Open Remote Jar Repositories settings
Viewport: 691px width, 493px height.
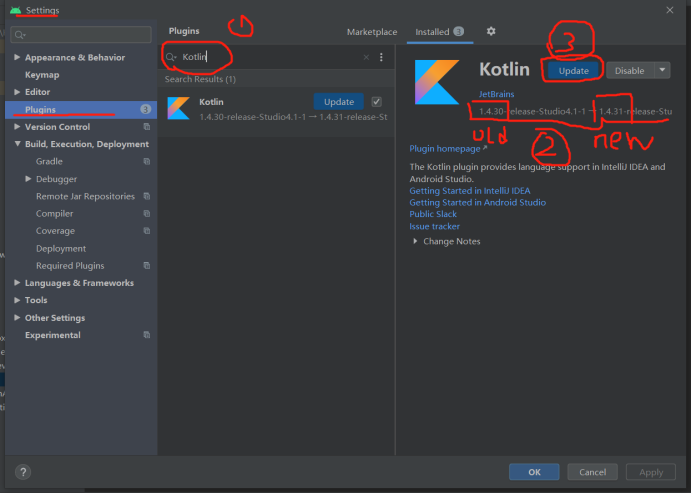point(85,196)
